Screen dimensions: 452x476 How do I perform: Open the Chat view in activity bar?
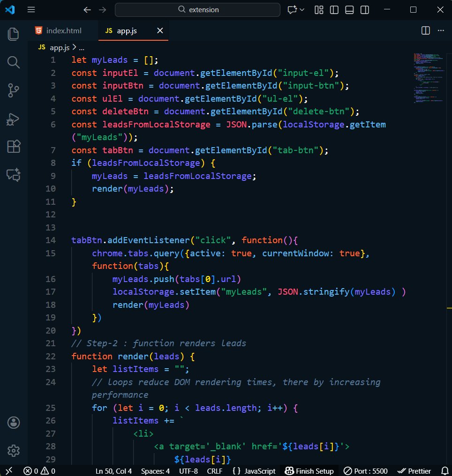pos(14,175)
